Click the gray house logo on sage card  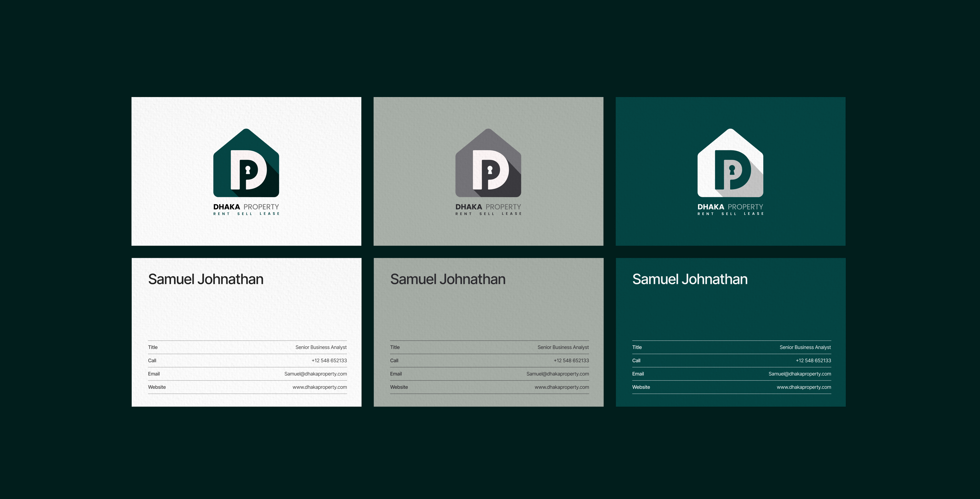pos(488,163)
